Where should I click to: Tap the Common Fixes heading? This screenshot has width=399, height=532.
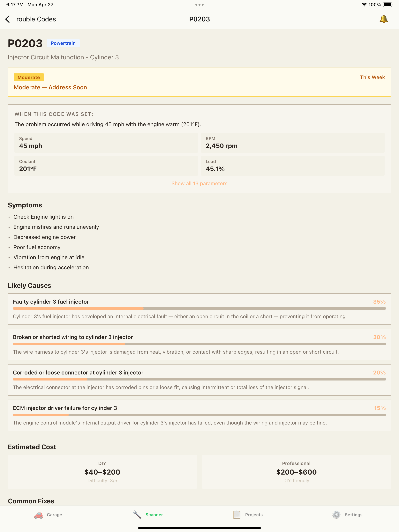point(31,501)
